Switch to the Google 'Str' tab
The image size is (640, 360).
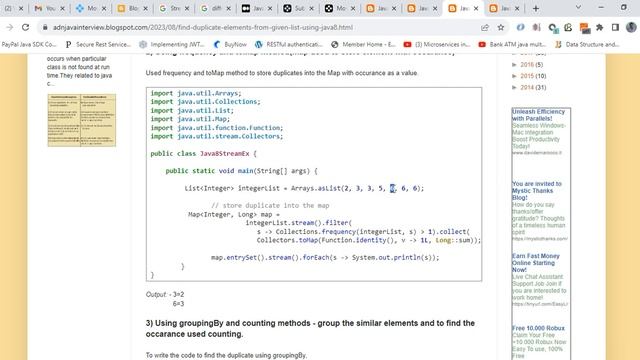(x=174, y=8)
